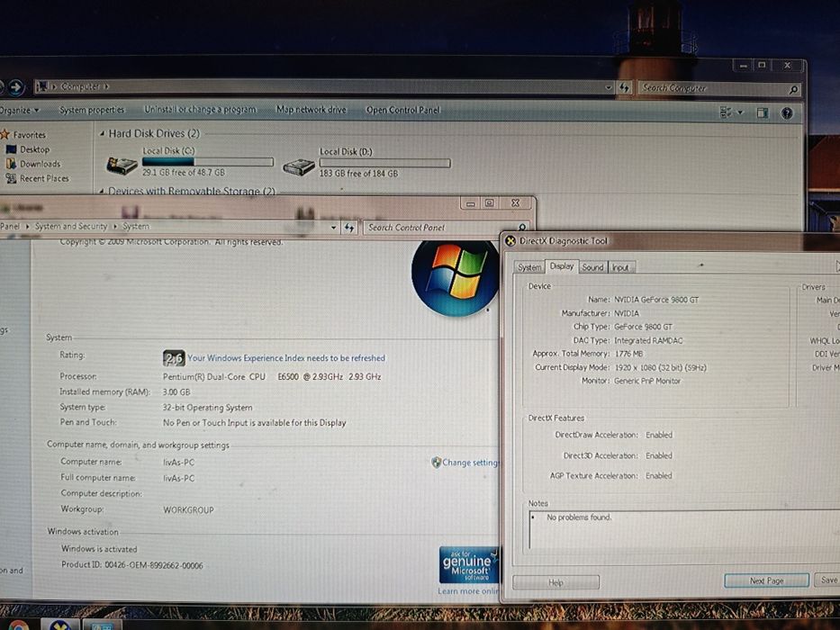The image size is (840, 630).
Task: Toggle the preview pane icon
Action: (x=763, y=112)
